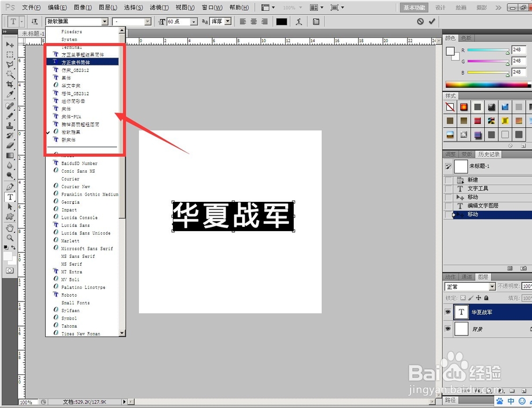This screenshot has height=408, width=532.
Task: Select the Path Selection tool
Action: 10,207
